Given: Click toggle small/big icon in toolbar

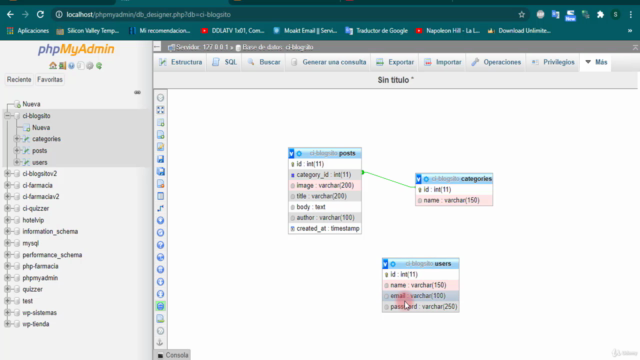Looking at the screenshot, I should click(x=160, y=294).
